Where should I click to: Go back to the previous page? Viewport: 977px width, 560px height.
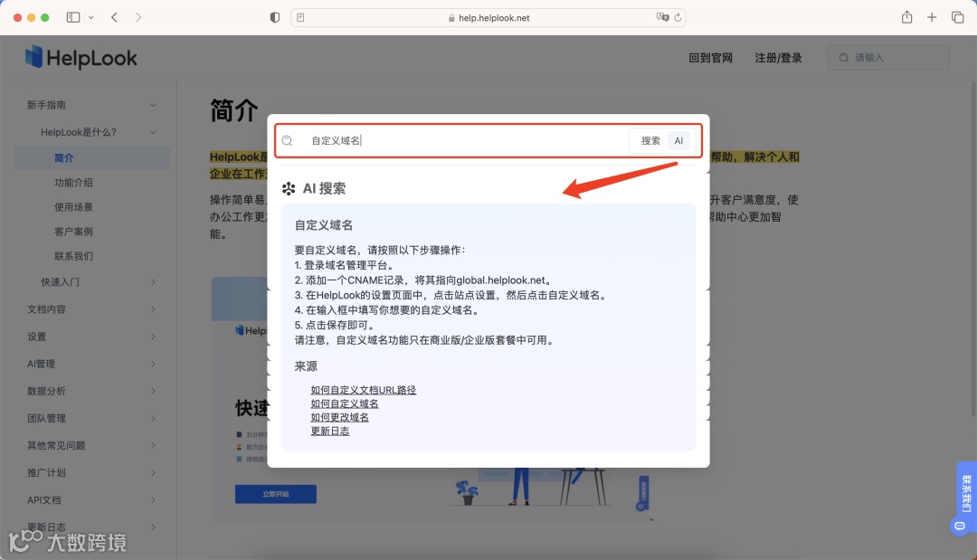(x=114, y=17)
